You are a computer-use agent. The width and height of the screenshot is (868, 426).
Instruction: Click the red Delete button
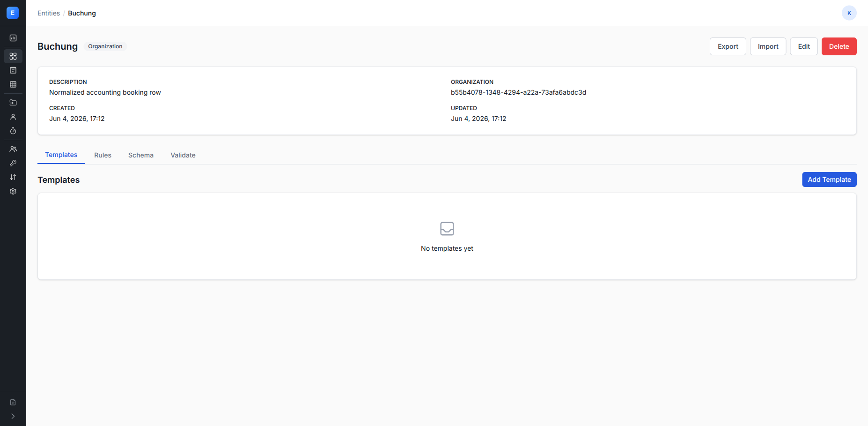click(x=839, y=46)
